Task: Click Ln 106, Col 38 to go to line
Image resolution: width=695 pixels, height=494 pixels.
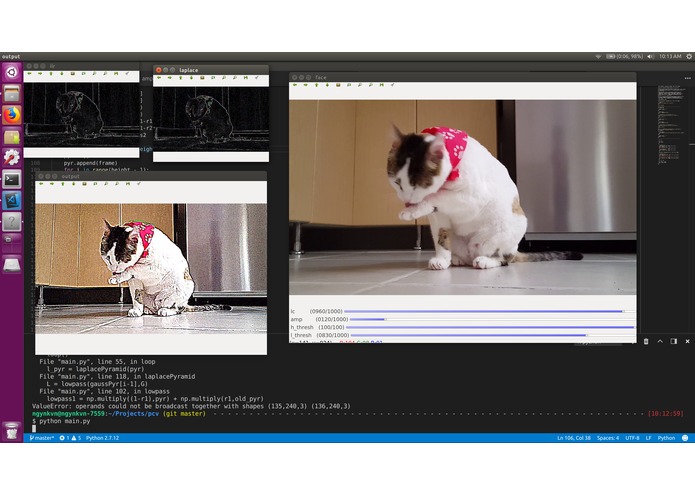Action: (574, 438)
